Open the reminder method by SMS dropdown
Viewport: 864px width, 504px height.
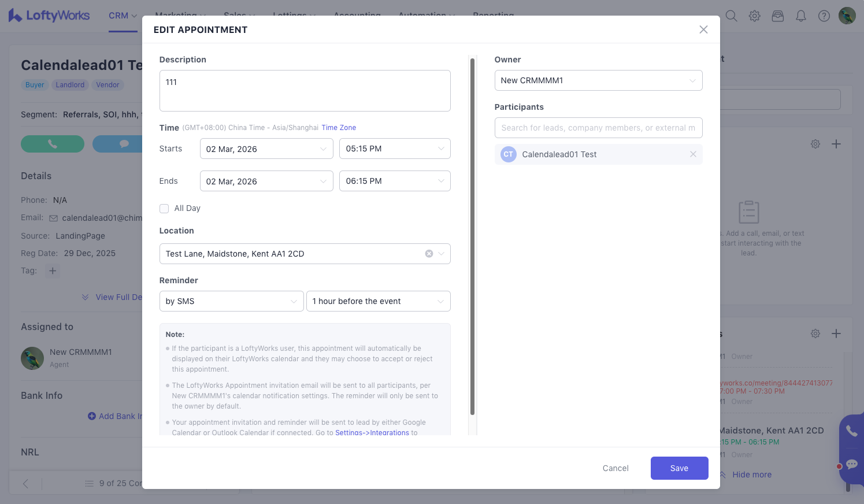231,301
